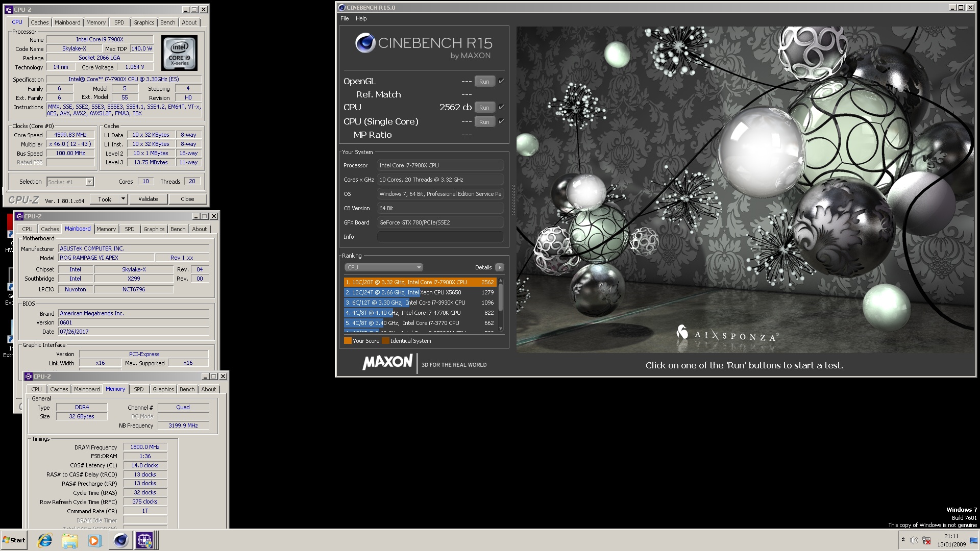Image resolution: width=980 pixels, height=551 pixels.
Task: Click the title bar icon of the Mainboard CPU-Z window
Action: click(x=19, y=216)
